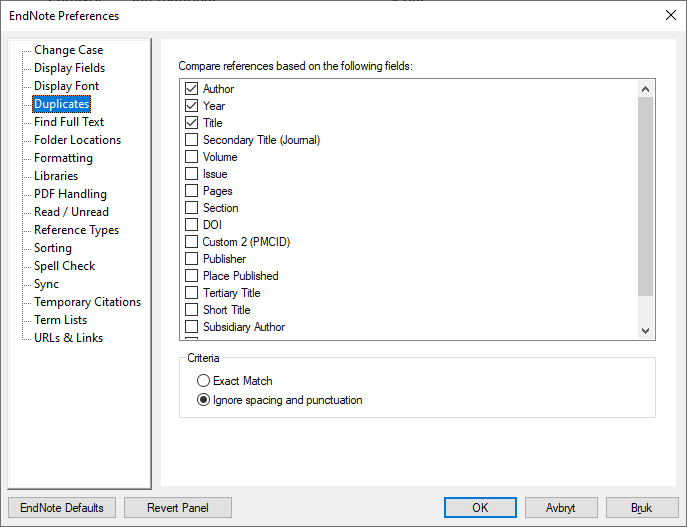The image size is (687, 527).
Task: Open Spell Check settings
Action: [65, 265]
